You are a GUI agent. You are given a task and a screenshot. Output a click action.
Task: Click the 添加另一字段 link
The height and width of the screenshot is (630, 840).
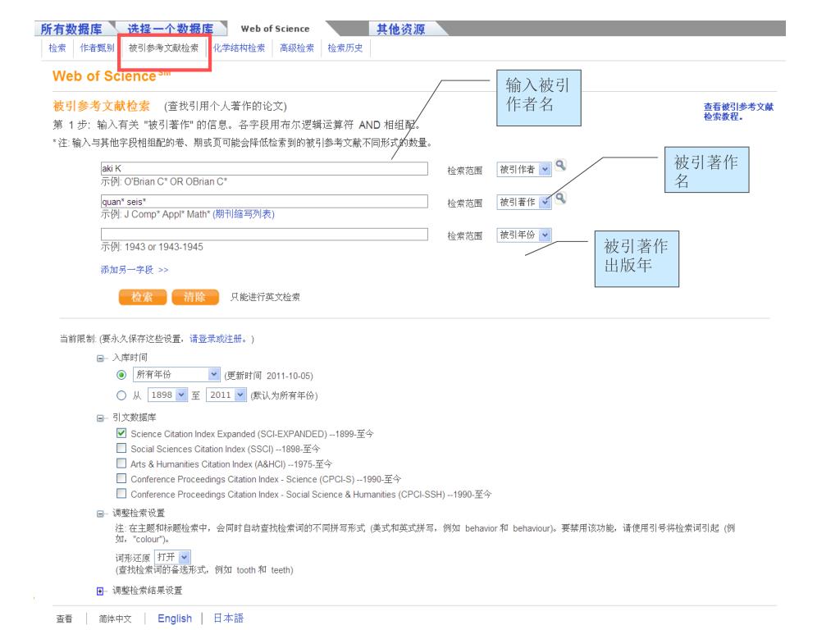pos(135,269)
